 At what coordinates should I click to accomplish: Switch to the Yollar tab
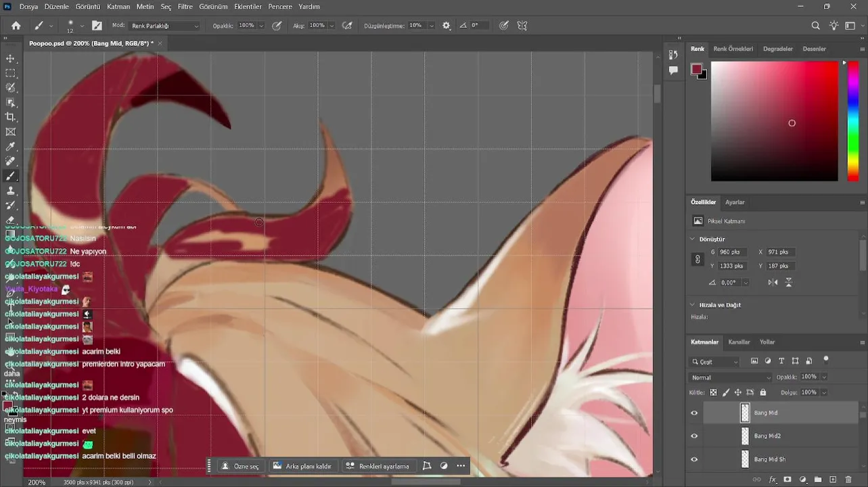(767, 342)
